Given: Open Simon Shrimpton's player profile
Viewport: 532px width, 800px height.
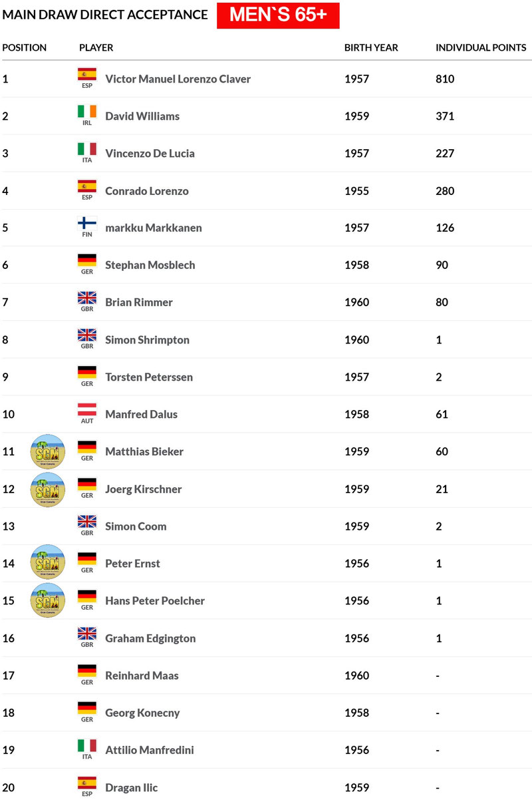Looking at the screenshot, I should pos(147,339).
